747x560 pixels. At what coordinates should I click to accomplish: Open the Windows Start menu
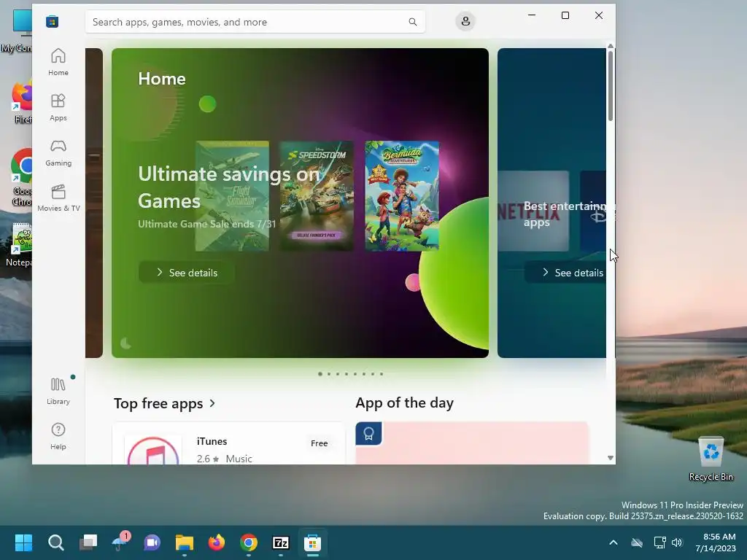pos(23,542)
